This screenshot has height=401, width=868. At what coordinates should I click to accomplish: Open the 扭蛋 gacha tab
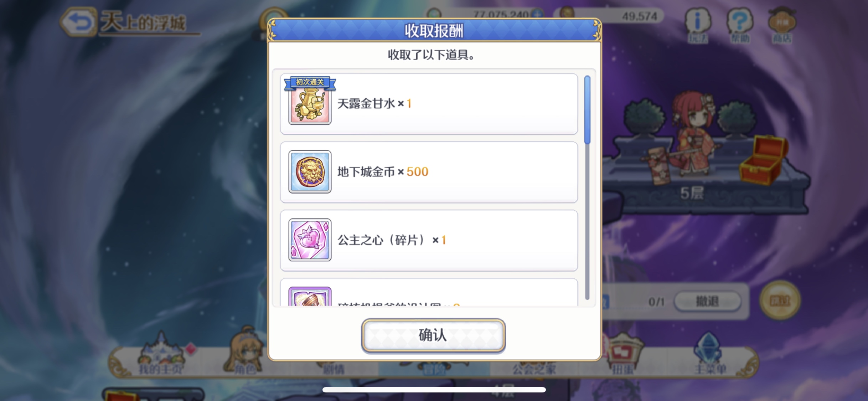tap(623, 355)
